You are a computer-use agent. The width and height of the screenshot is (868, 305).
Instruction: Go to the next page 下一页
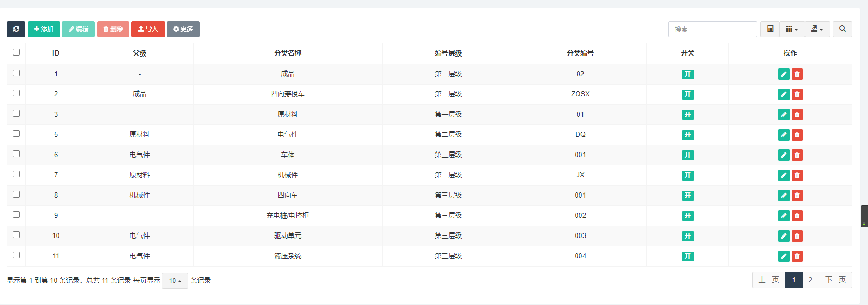[x=835, y=280]
